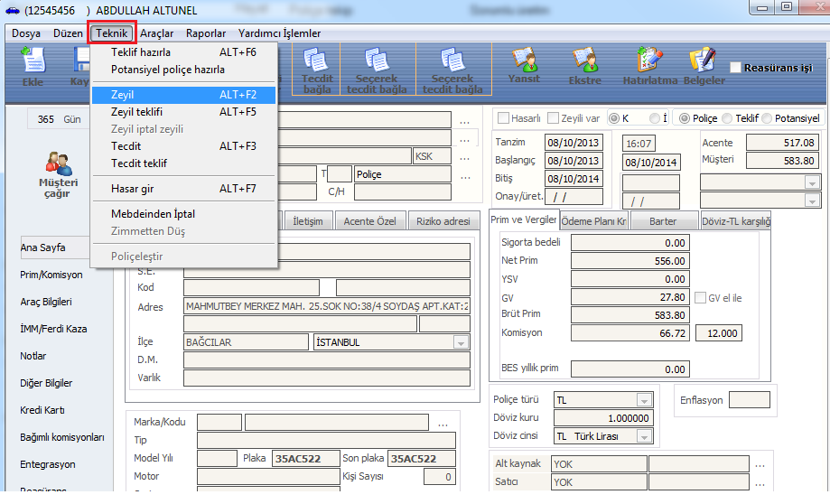Viewport: 830px width, 504px height.
Task: Open the İSTANBUL city dropdown
Action: (x=461, y=342)
